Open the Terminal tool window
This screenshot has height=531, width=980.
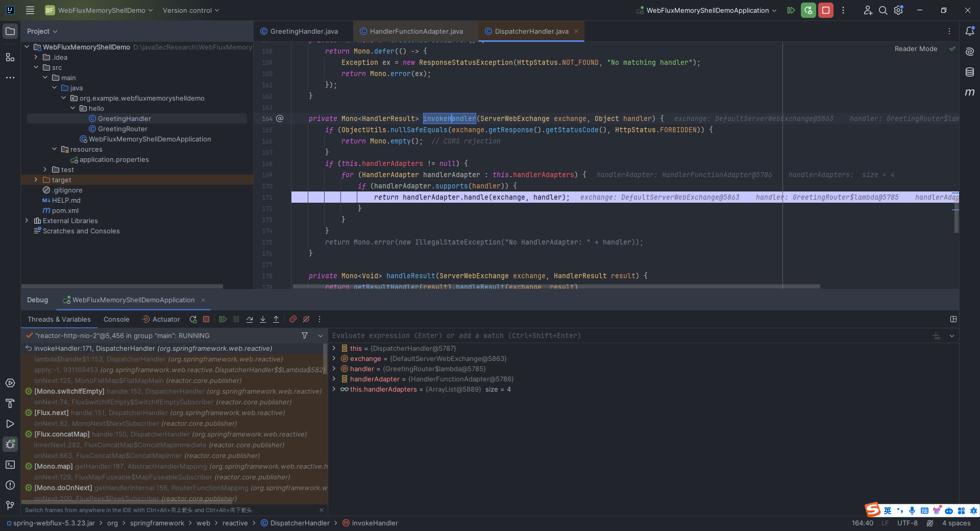click(x=10, y=465)
